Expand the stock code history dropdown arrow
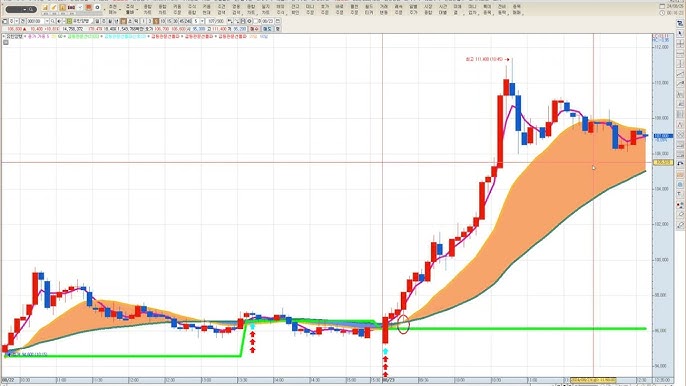This screenshot has height=386, width=686. (x=47, y=21)
